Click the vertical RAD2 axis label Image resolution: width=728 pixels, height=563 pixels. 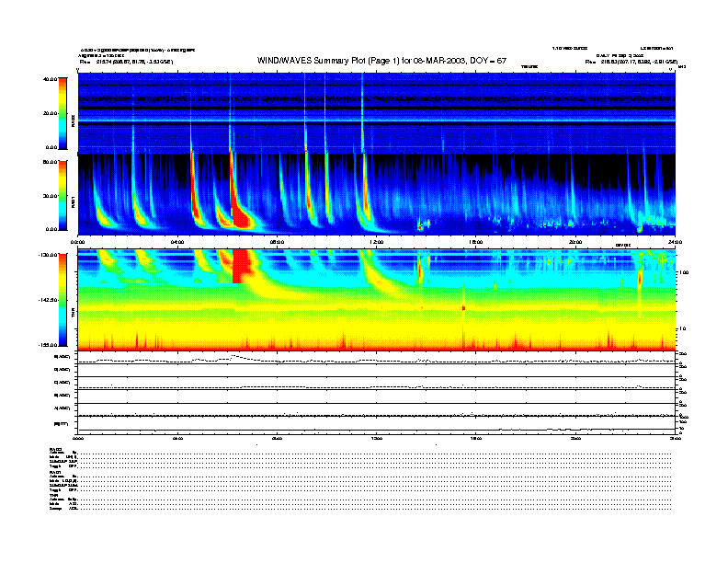[73, 121]
